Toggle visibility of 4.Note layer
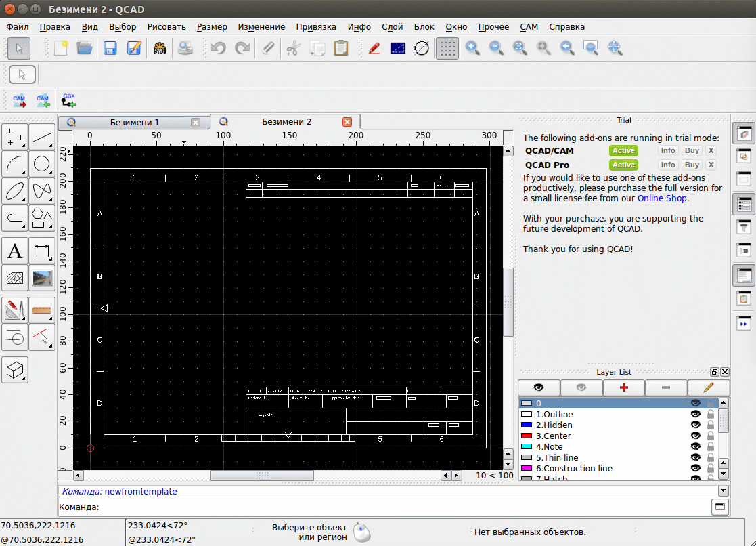The width and height of the screenshot is (756, 546). pyautogui.click(x=695, y=446)
